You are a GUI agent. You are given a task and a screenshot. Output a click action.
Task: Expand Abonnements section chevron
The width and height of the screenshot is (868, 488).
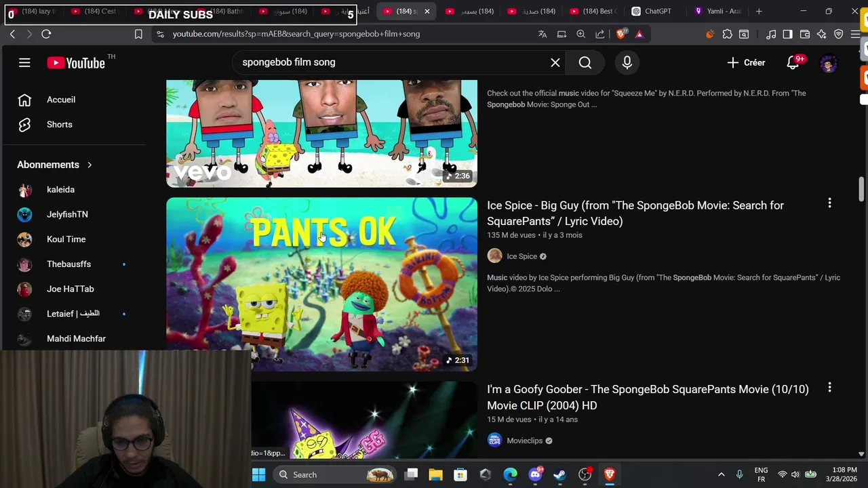pos(89,165)
